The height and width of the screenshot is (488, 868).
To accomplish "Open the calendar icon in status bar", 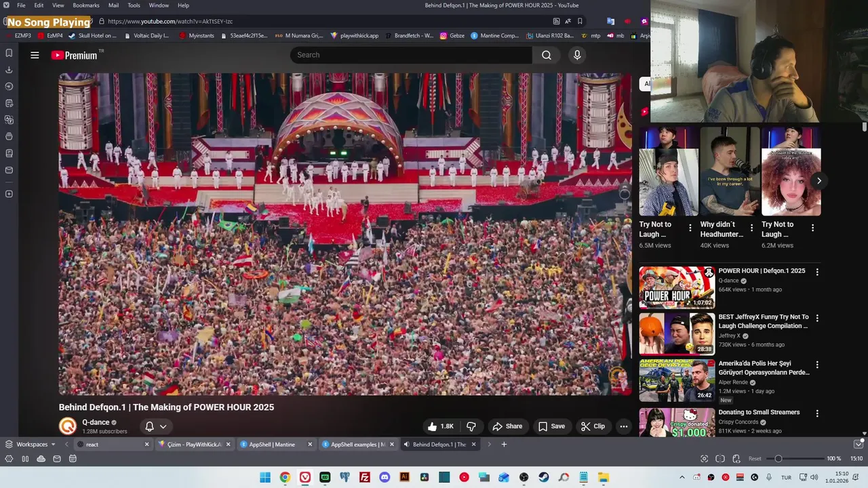I will [x=73, y=459].
